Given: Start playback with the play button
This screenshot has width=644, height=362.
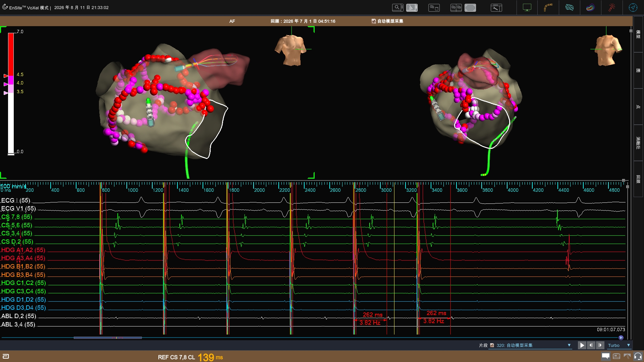Looking at the screenshot, I should [582, 345].
